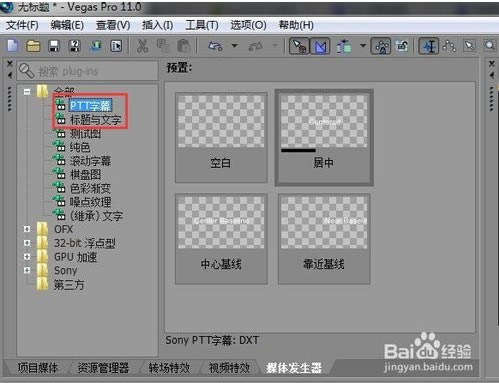Image resolution: width=499 pixels, height=383 pixels.
Task: Select 噪点纹理 generator in tree
Action: coord(90,202)
